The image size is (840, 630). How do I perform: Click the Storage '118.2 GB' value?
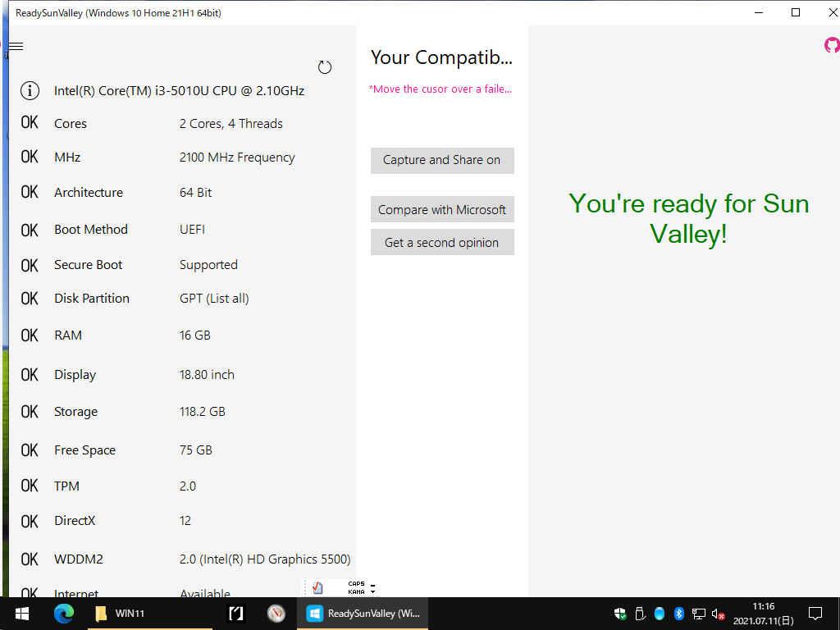click(203, 412)
